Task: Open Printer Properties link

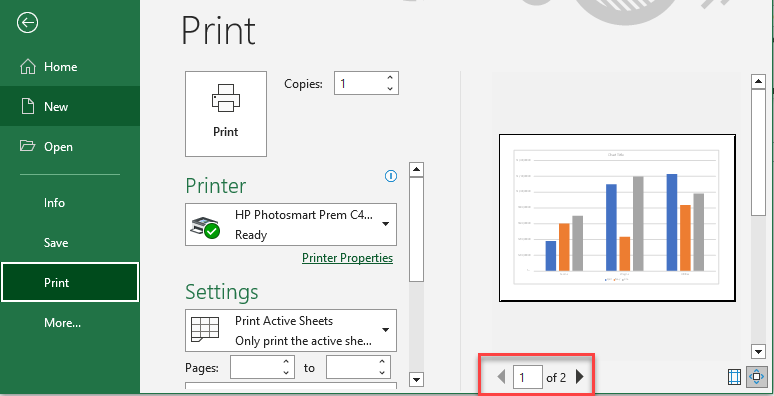Action: (348, 258)
